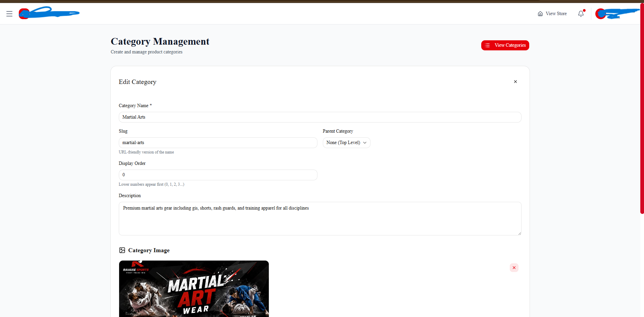This screenshot has width=644, height=317.
Task: Close the Edit Category form
Action: pyautogui.click(x=515, y=82)
